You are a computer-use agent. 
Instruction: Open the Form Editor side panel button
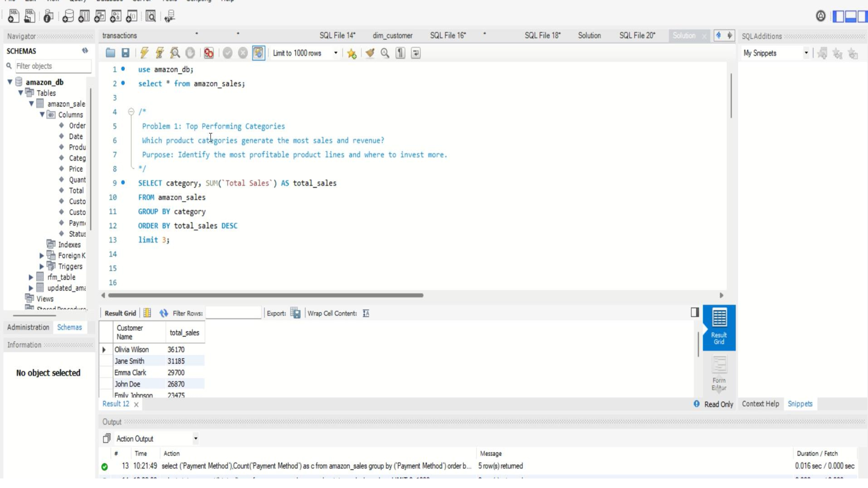click(719, 374)
